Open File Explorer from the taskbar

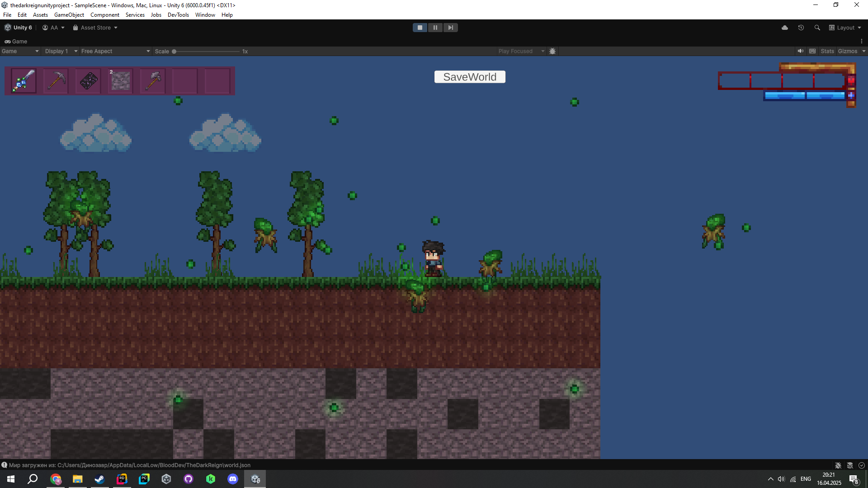78,479
